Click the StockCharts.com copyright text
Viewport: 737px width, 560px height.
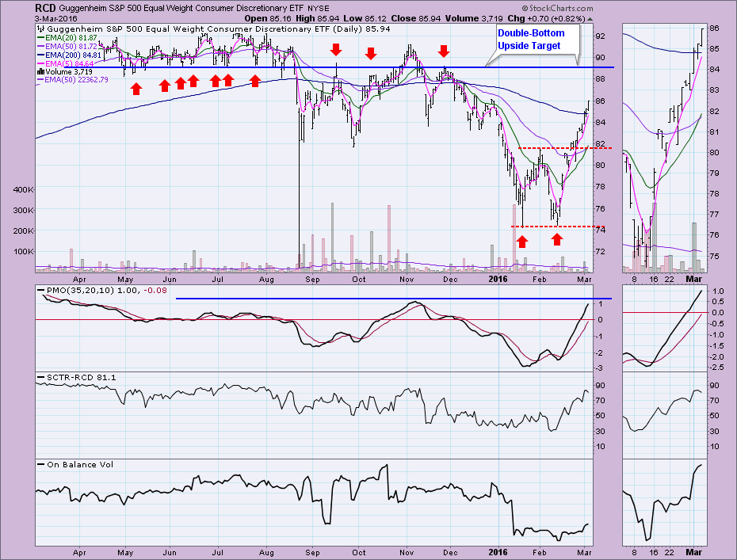point(557,9)
